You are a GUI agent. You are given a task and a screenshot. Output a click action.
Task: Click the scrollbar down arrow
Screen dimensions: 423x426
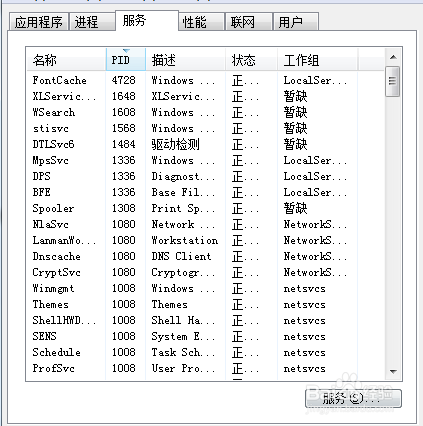click(393, 371)
